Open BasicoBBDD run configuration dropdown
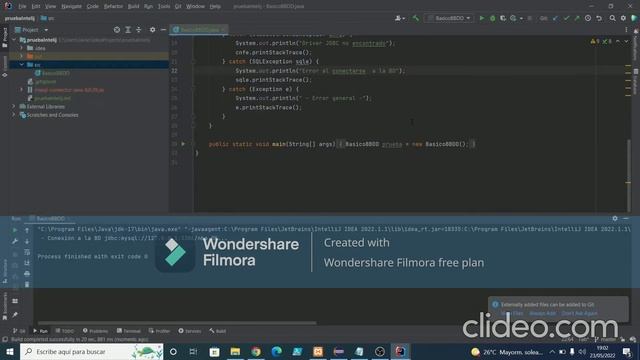640x360 pixels. [x=449, y=18]
